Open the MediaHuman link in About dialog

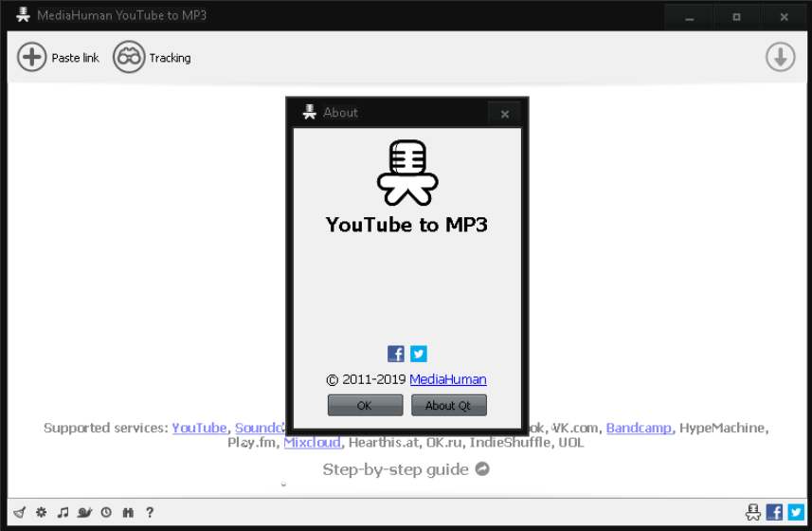[x=448, y=379]
